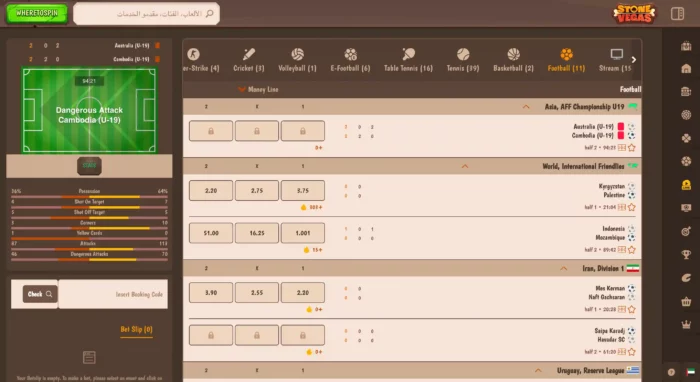
Task: Click the Check booking code button
Action: pyautogui.click(x=40, y=294)
